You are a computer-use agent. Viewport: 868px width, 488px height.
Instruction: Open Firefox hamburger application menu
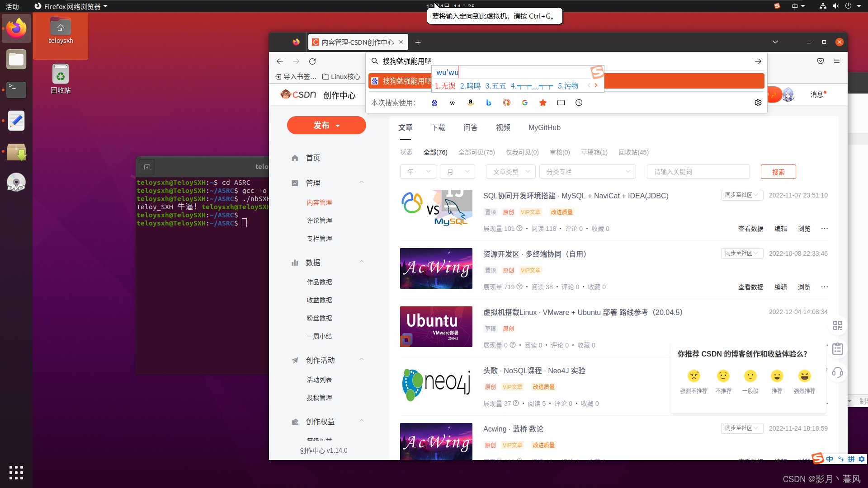836,61
